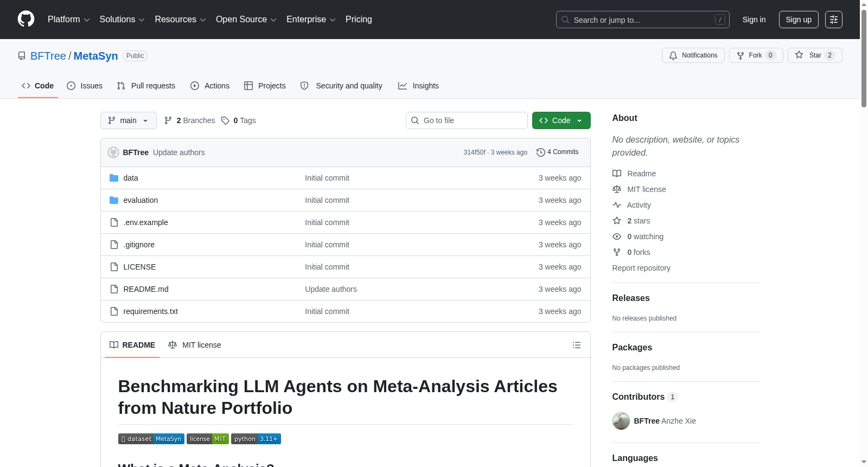Expand the Open Source menu
The height and width of the screenshot is (467, 868).
tap(246, 20)
